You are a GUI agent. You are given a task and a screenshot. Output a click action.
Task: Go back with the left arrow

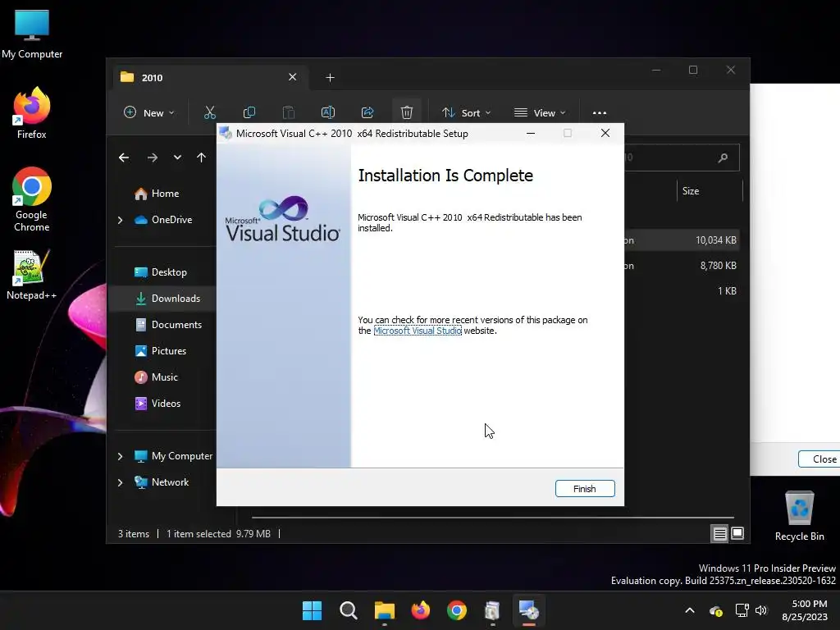124,157
